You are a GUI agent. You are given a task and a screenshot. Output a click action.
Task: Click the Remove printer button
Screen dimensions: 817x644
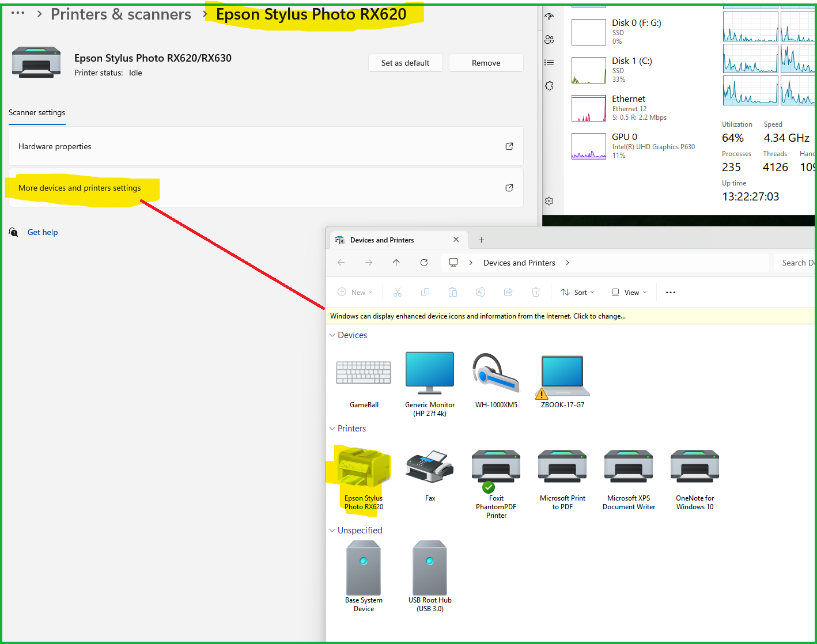pos(486,63)
